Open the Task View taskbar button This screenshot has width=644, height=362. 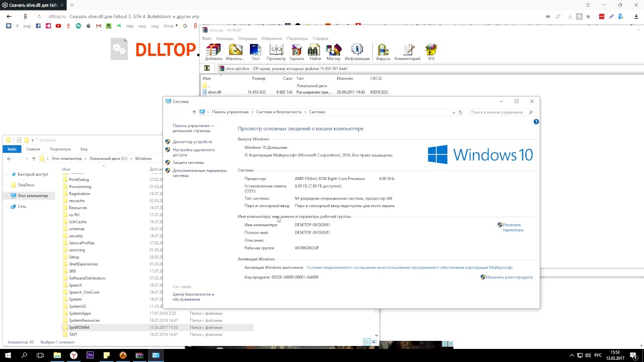coord(41,355)
